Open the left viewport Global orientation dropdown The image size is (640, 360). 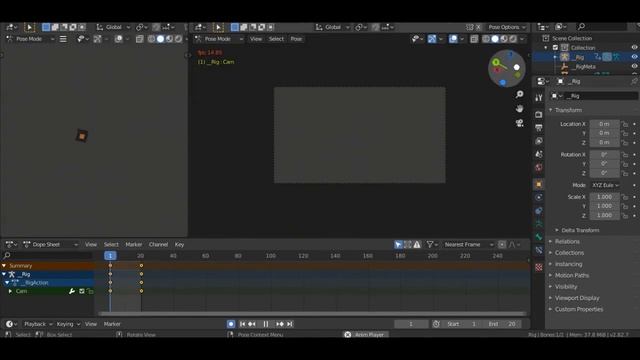coord(113,27)
